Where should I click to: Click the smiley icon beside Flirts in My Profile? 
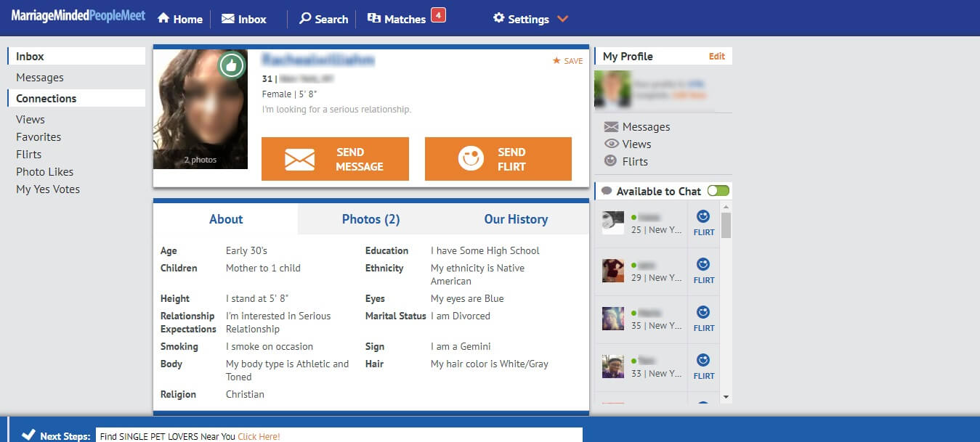pyautogui.click(x=611, y=161)
